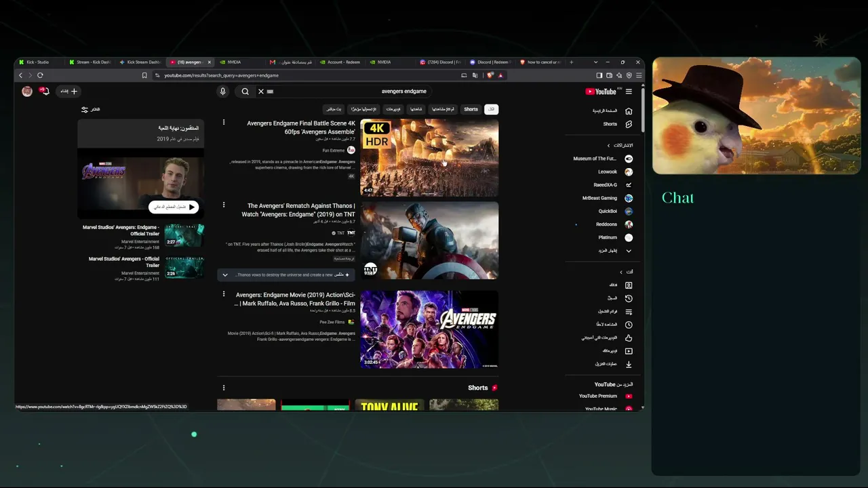
Task: Click the Create button with plus sign
Action: 69,91
